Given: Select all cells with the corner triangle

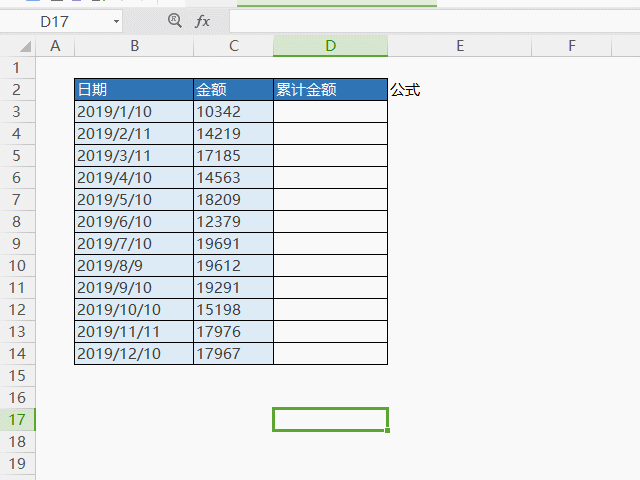Looking at the screenshot, I should point(25,46).
